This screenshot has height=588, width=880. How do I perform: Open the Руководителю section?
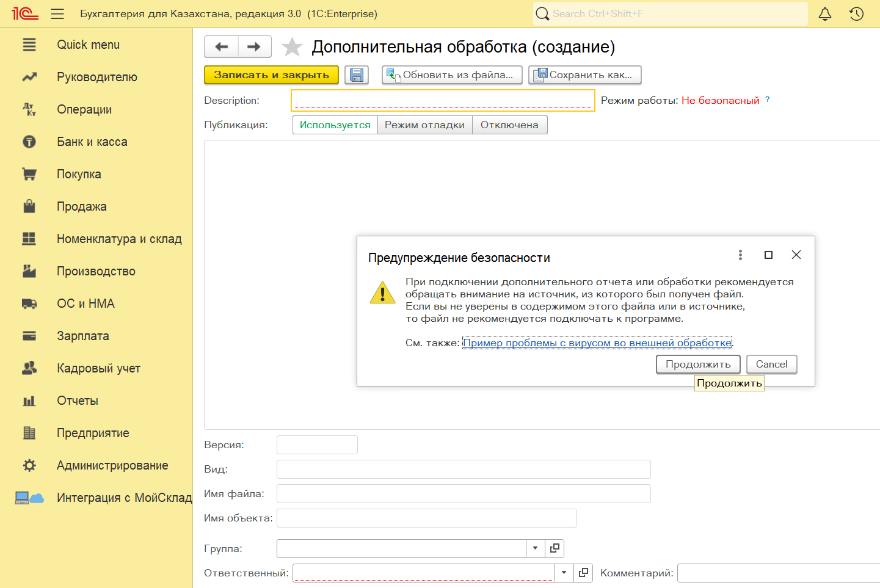(97, 77)
